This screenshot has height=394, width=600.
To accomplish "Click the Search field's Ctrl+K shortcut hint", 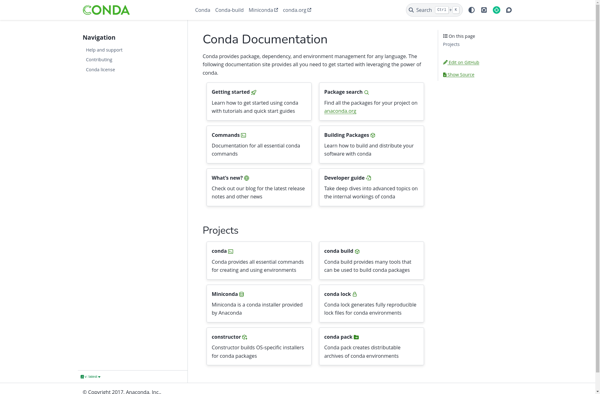I will tap(447, 10).
